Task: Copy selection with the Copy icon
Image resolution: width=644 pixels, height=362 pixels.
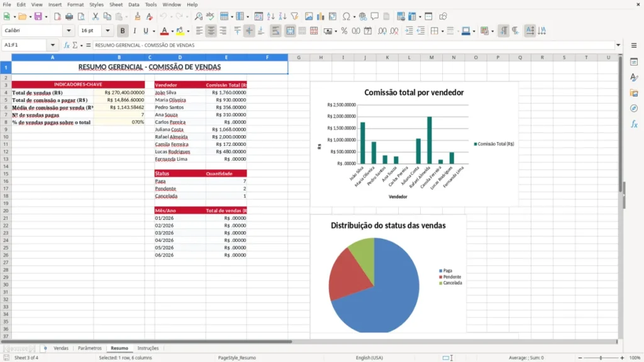Action: point(107,16)
